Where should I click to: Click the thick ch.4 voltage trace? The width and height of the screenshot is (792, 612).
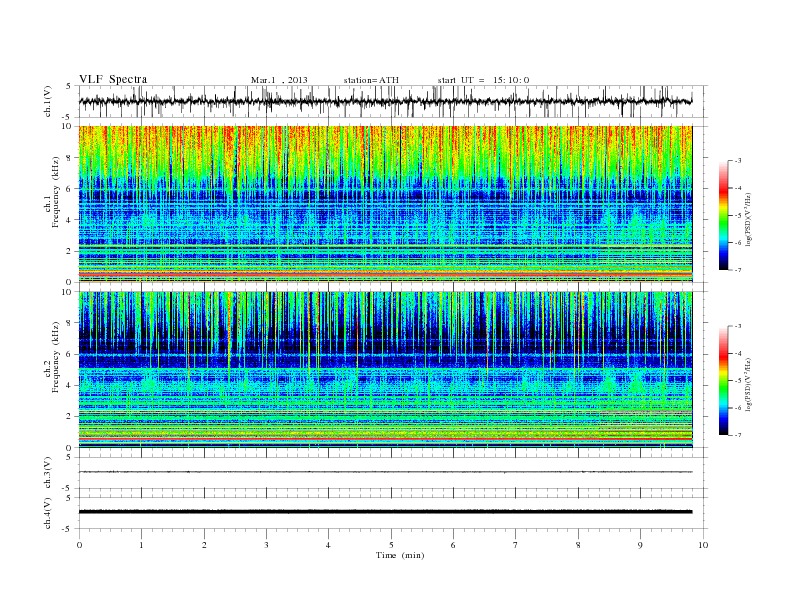coord(385,512)
